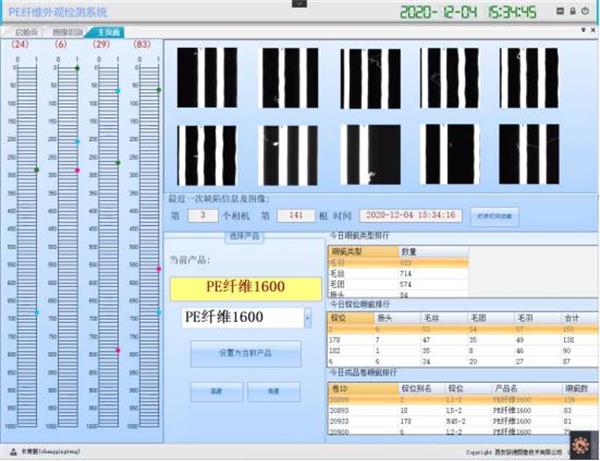Image resolution: width=600 pixels, height=461 pixels.
Task: Click the magenta marker on gauge (6)
Action: [x=77, y=170]
